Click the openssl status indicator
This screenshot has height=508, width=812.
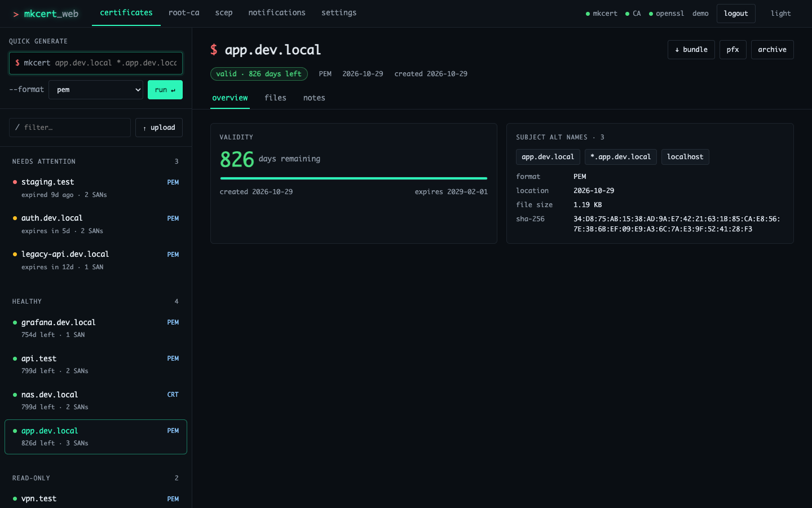point(667,14)
